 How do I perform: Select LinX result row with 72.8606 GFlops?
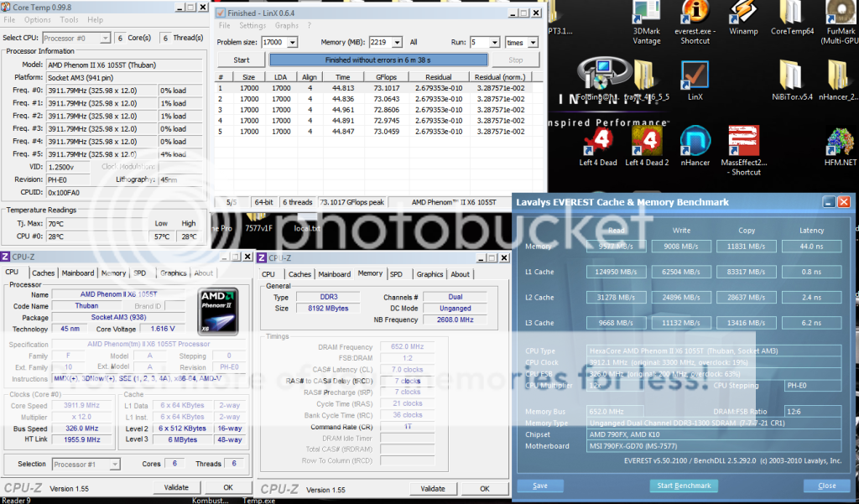(x=372, y=110)
